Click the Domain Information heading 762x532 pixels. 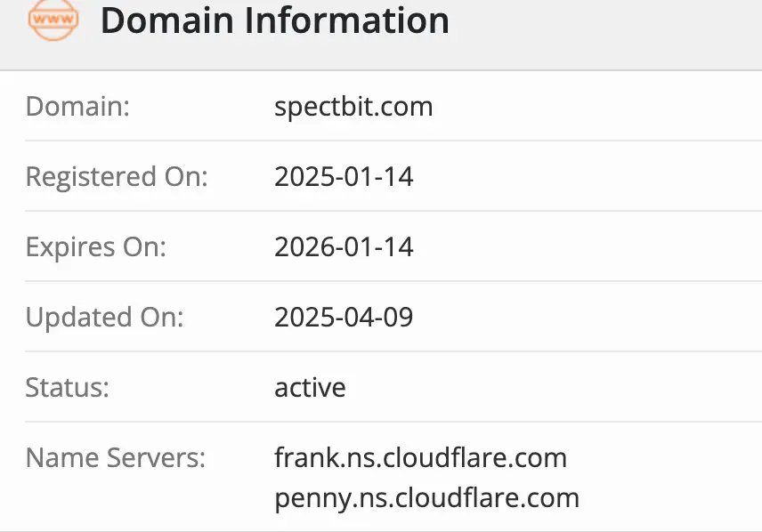[274, 20]
